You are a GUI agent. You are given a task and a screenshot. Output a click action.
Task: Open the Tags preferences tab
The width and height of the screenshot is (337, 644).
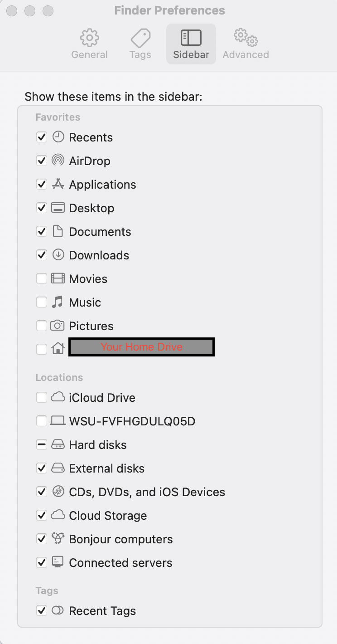140,44
